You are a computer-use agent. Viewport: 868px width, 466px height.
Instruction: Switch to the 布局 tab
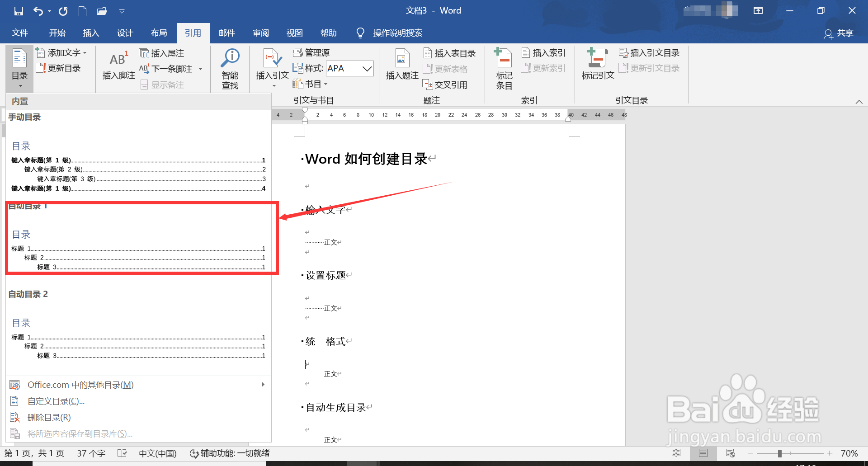coord(159,33)
